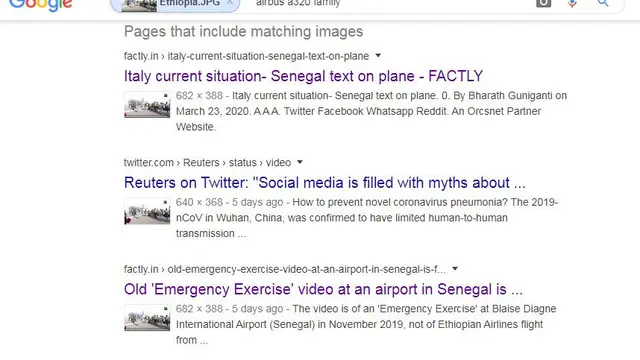Click thumbnail of the Old Emergency Exercise result
The height and width of the screenshot is (360, 640).
[147, 318]
